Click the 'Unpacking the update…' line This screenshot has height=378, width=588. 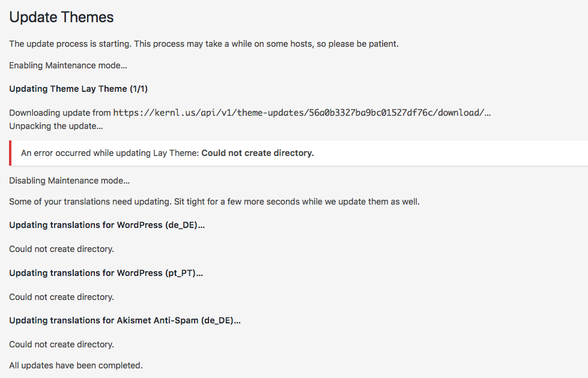click(56, 126)
